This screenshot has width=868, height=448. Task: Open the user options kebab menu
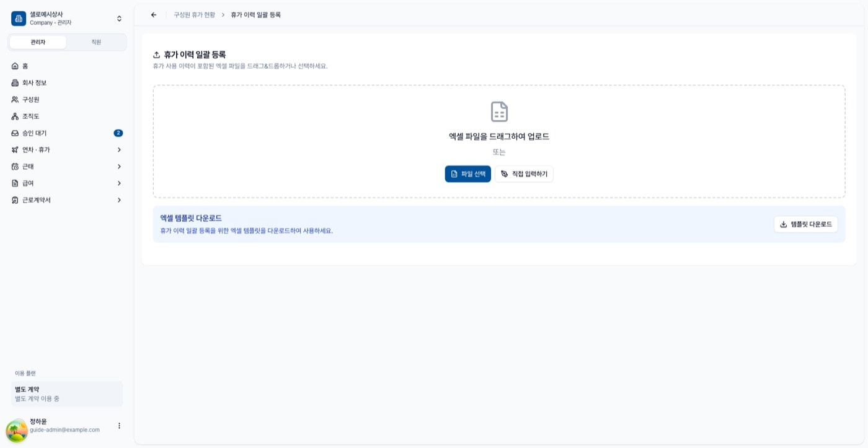point(119,426)
